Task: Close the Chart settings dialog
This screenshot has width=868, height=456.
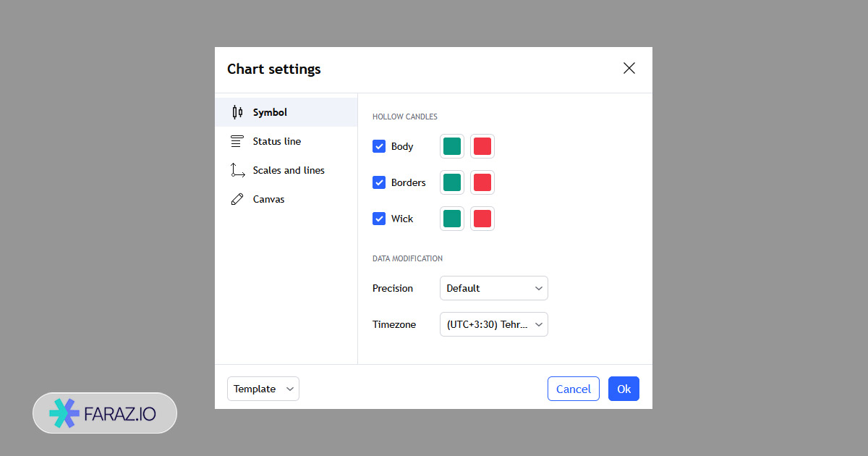Action: click(x=629, y=68)
